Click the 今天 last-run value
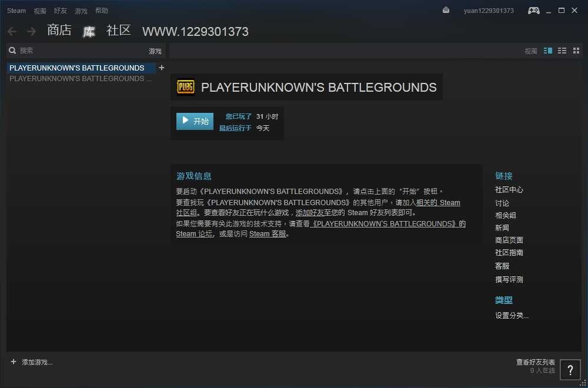The height and width of the screenshot is (388, 588). pyautogui.click(x=262, y=128)
